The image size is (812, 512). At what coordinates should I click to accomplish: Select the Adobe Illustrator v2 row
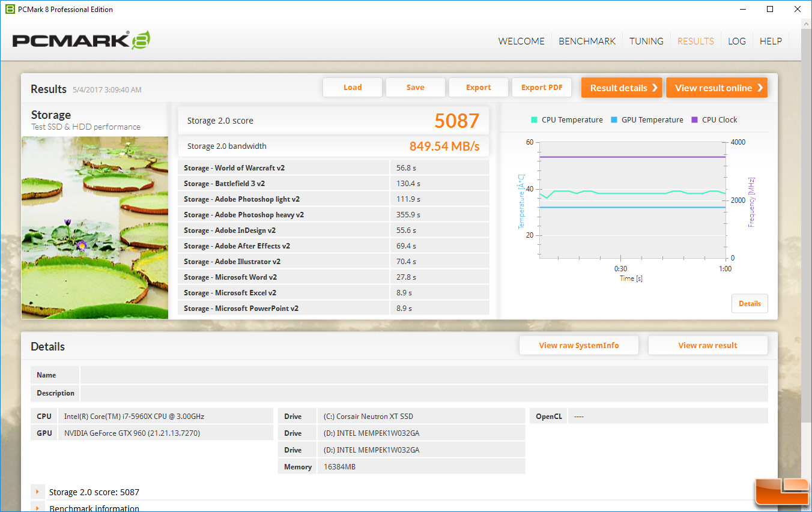coord(333,262)
